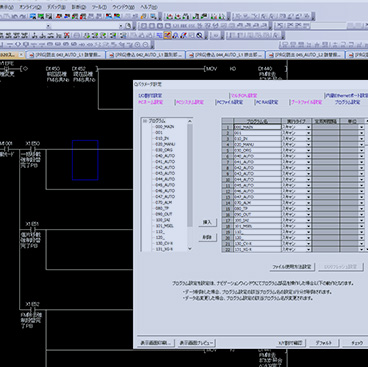Click the circular minus zoom-out toolbar icon
Viewport: 368px width, 367px height.
point(146,44)
